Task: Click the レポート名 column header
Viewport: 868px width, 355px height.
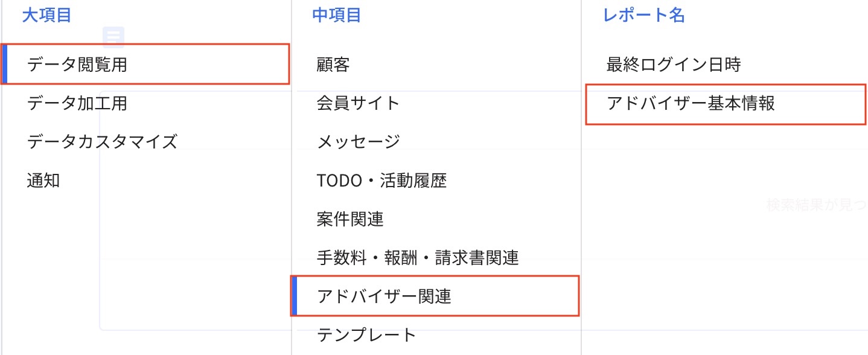Action: pyautogui.click(x=634, y=16)
